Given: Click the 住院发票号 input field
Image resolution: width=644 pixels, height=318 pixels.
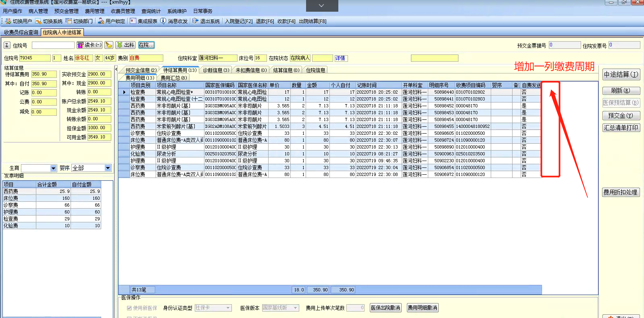Looking at the screenshot, I should tap(624, 45).
